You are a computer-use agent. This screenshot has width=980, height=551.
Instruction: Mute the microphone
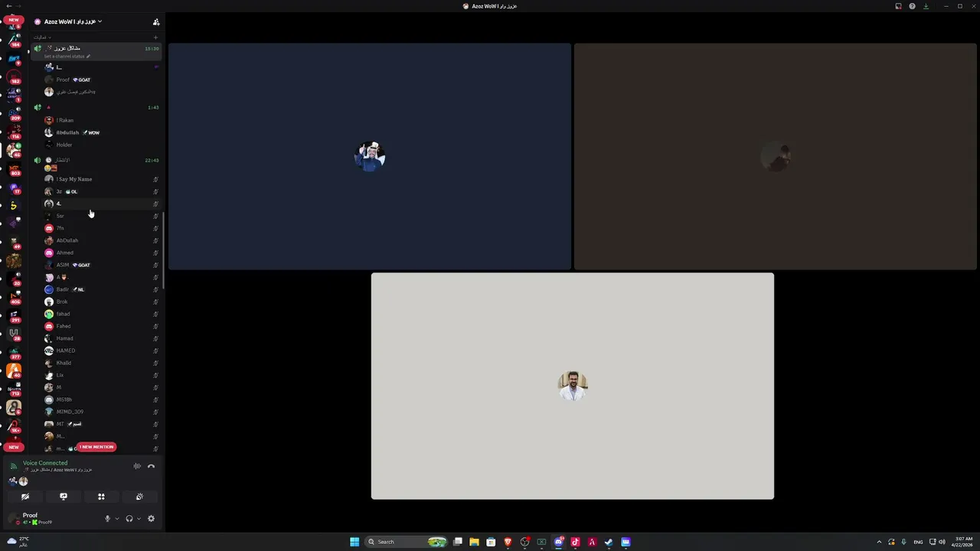pos(107,519)
